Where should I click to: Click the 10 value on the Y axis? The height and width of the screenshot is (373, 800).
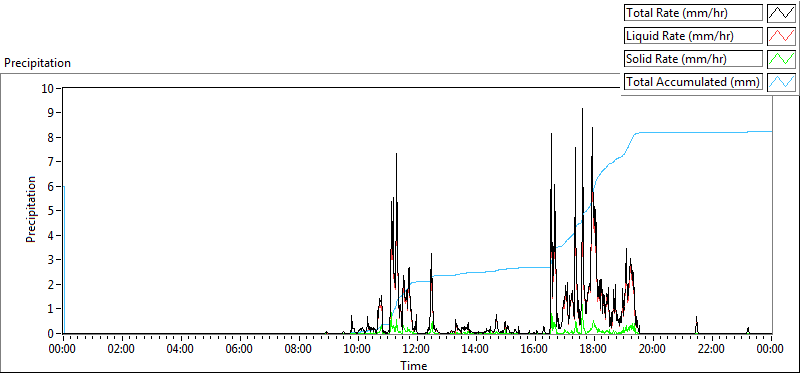coord(48,88)
